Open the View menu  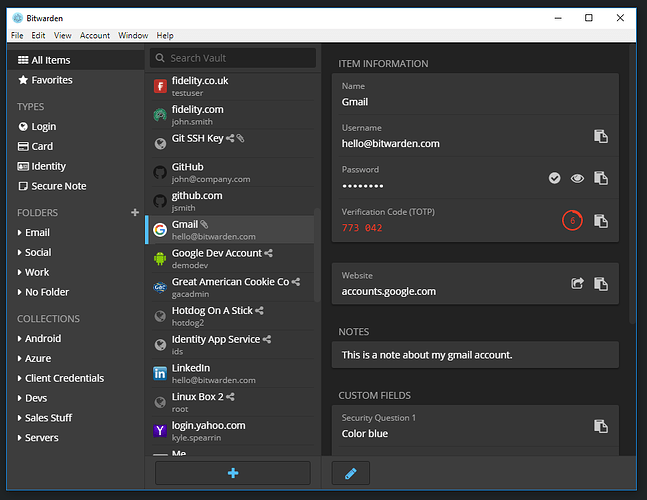(x=62, y=35)
